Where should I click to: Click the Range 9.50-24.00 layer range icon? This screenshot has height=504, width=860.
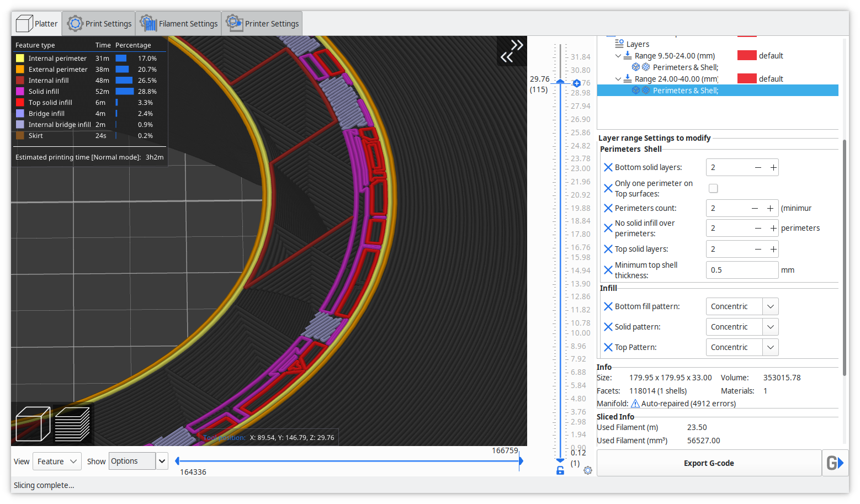627,55
